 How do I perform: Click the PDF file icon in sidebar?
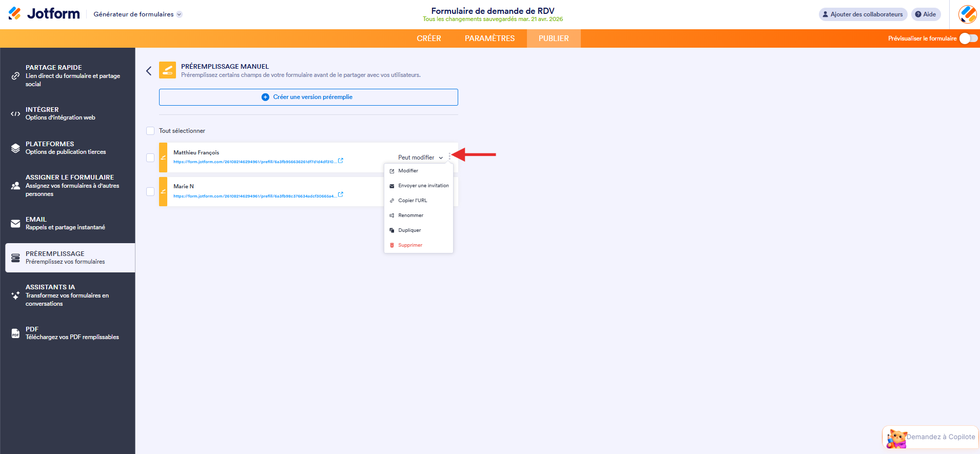(x=15, y=333)
